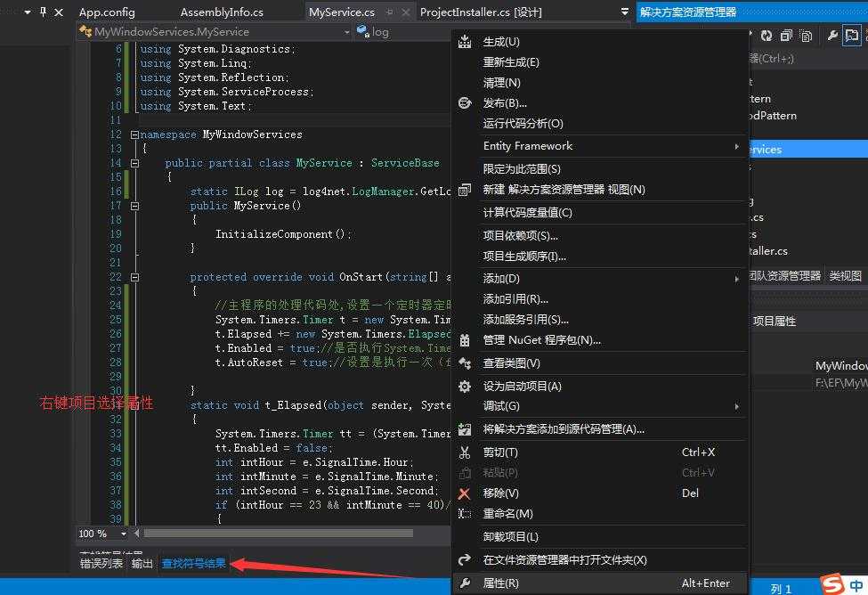This screenshot has height=595, width=868.
Task: Expand the Entity Framework submenu
Action: 736,146
